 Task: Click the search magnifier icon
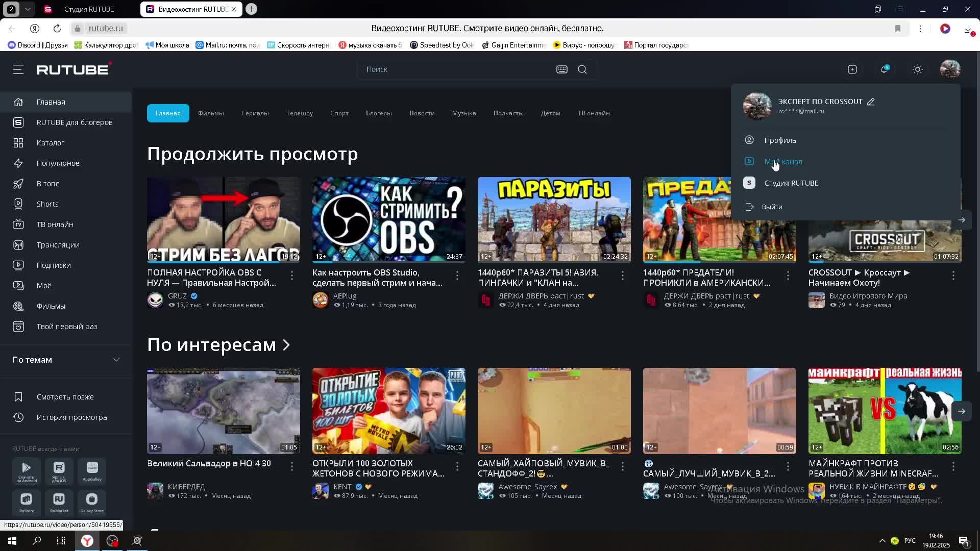(x=582, y=69)
